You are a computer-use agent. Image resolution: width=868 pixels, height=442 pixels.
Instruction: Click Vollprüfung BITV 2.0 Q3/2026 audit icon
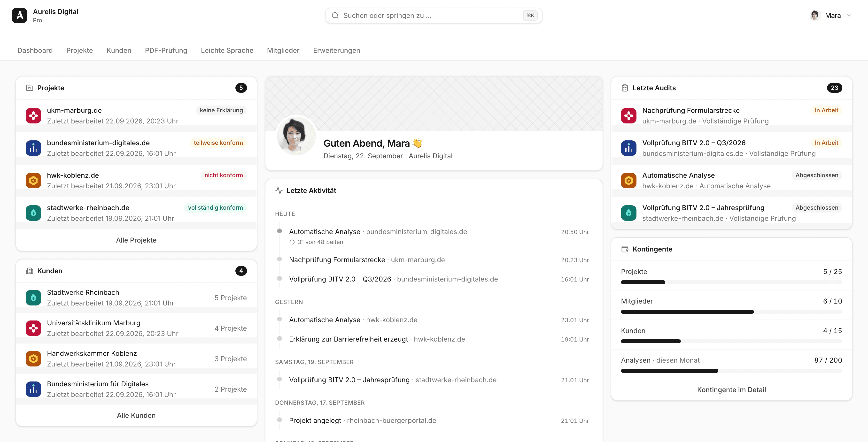[629, 148]
